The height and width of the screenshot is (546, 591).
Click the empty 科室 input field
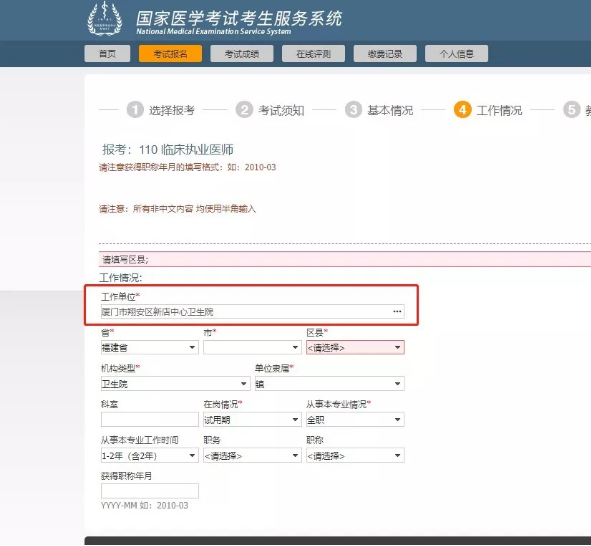tap(150, 419)
